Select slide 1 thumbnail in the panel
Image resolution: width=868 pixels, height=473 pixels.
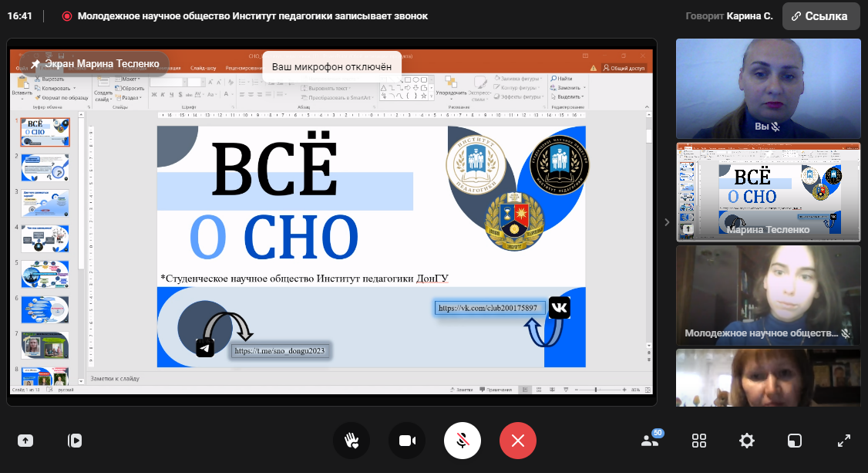pyautogui.click(x=45, y=132)
